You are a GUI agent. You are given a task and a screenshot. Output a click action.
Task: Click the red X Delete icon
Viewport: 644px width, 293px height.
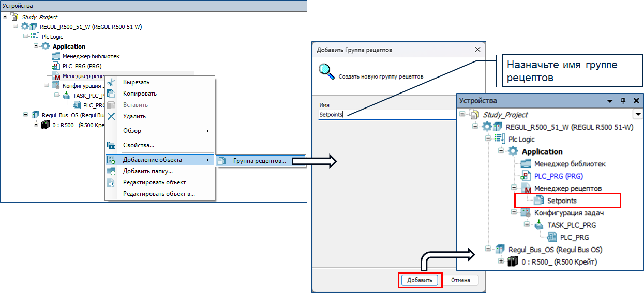(x=111, y=116)
